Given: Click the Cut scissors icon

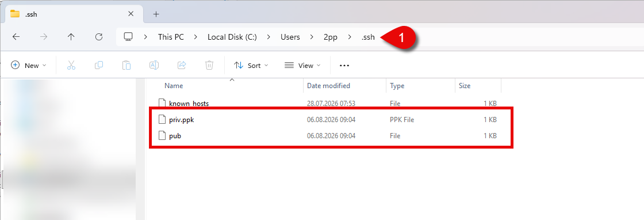Looking at the screenshot, I should [71, 65].
